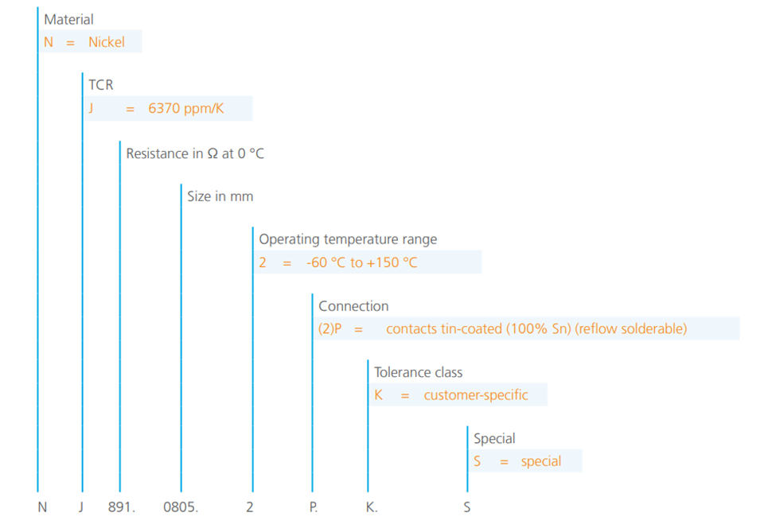Click the code letter N at bottom

click(x=42, y=507)
